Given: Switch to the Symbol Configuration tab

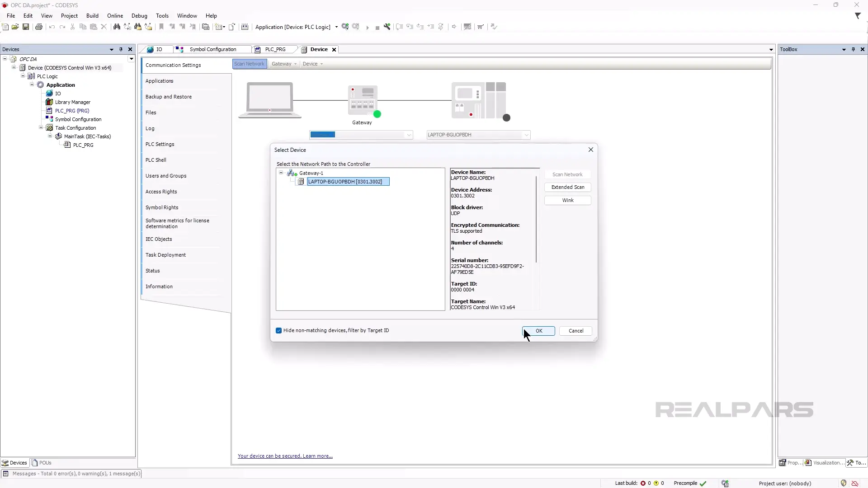Looking at the screenshot, I should 212,49.
